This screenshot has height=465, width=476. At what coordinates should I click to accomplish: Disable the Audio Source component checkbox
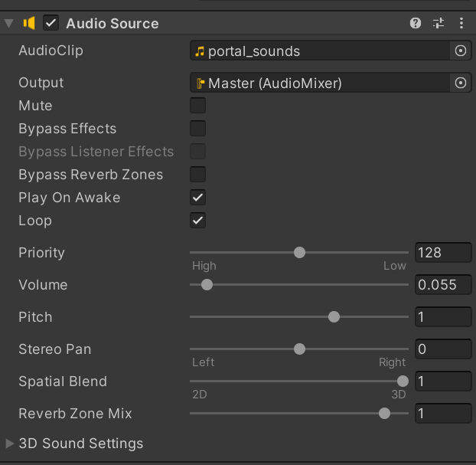coord(51,23)
